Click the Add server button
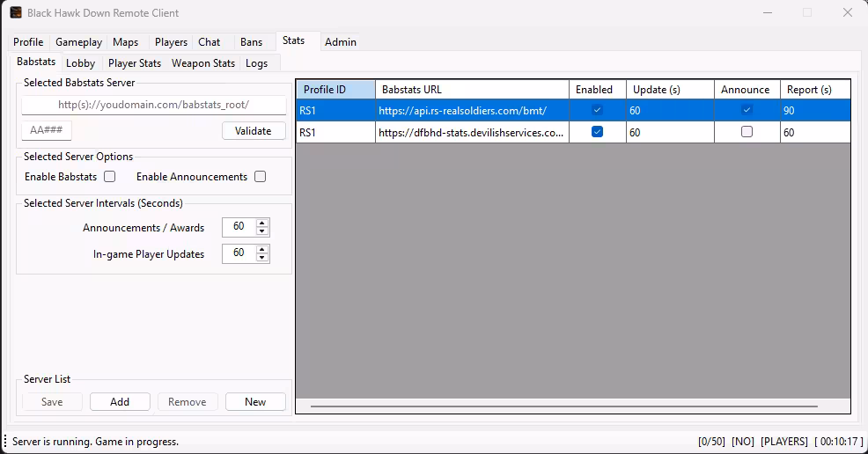 coord(120,402)
